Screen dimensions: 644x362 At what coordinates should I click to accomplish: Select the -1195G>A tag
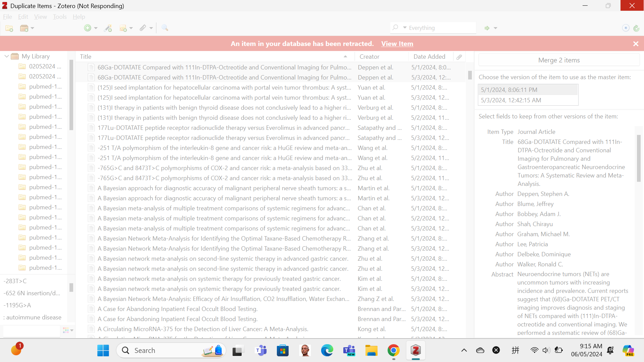coord(17,305)
